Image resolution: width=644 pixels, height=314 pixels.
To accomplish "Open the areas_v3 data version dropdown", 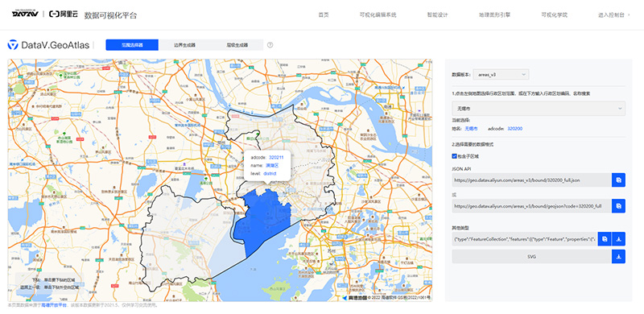I will pos(501,74).
